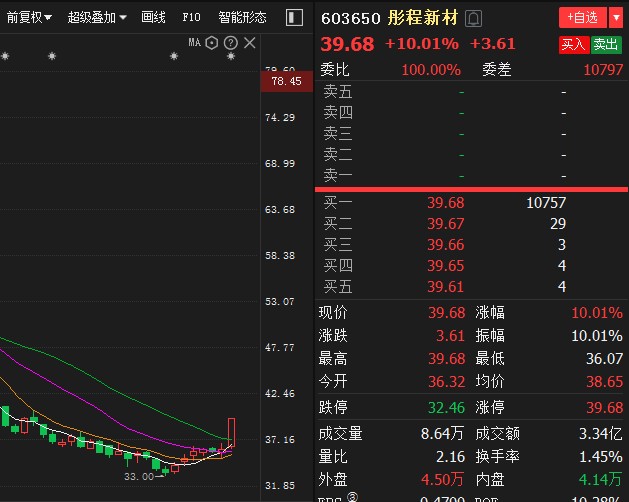This screenshot has height=502, width=629.
Task: Click the MA indicator help question-mark icon
Action: tap(231, 43)
